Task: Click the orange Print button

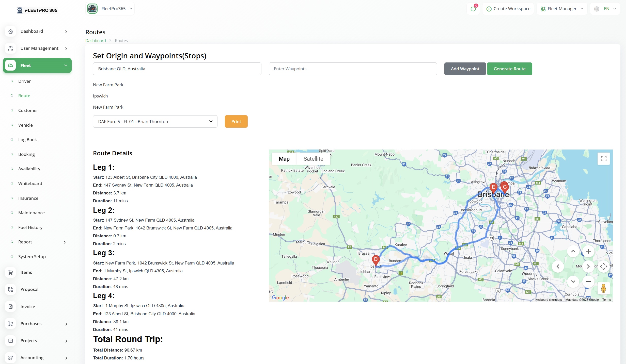Action: tap(236, 122)
